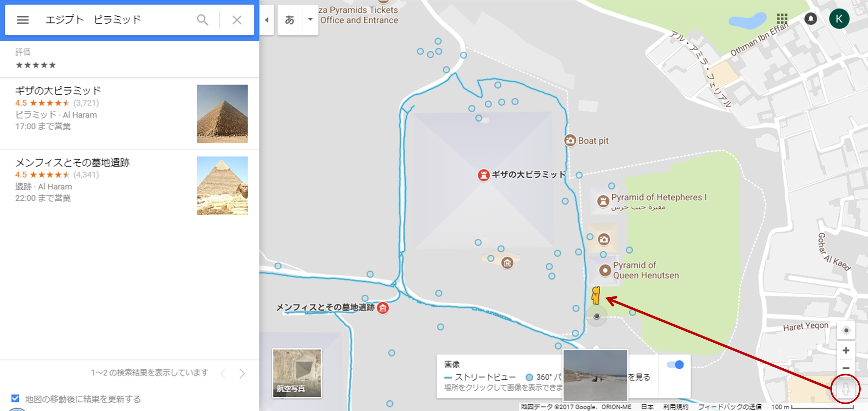The image size is (868, 411).
Task: Click the search magnifier icon
Action: (202, 20)
